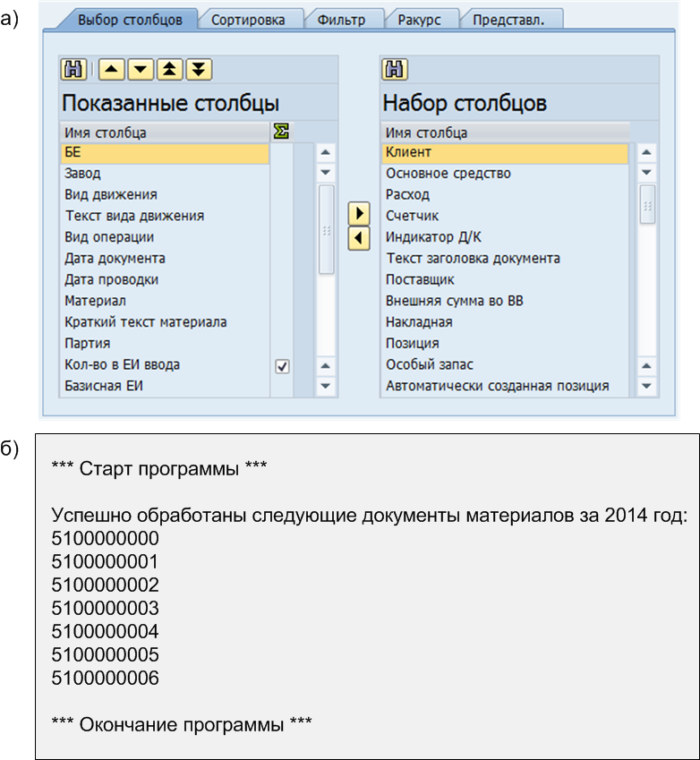The width and height of the screenshot is (700, 760).
Task: Click the top up-arrow of the Набор столбцов scrollbar
Action: tap(646, 152)
